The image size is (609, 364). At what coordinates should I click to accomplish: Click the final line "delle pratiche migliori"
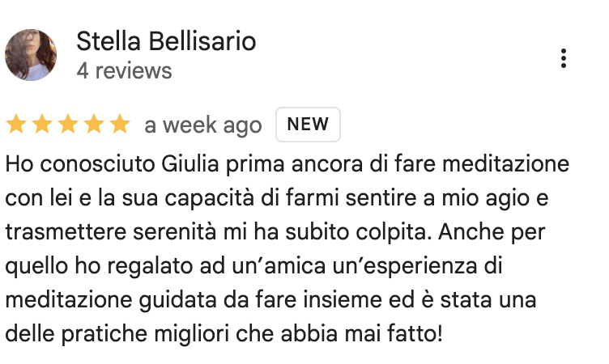(x=224, y=334)
